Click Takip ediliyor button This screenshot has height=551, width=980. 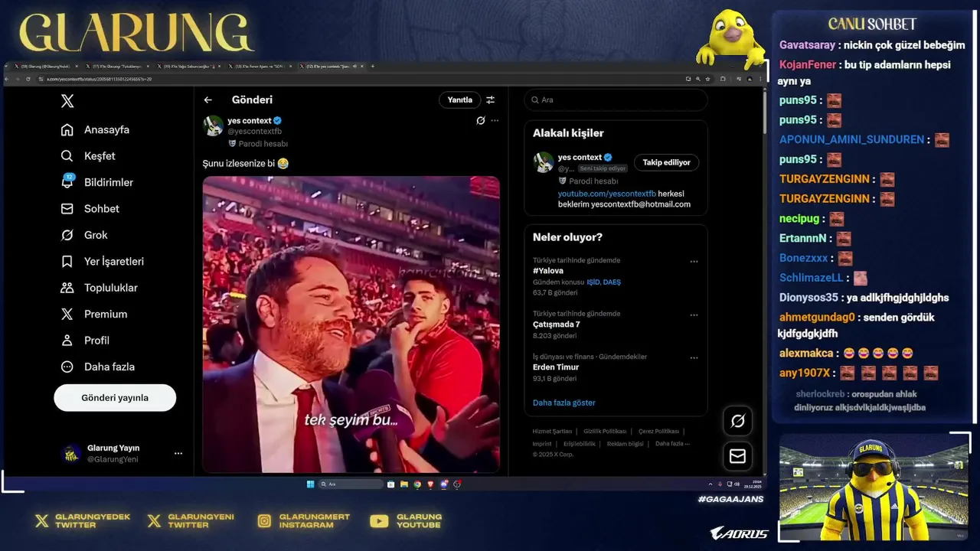(x=666, y=162)
